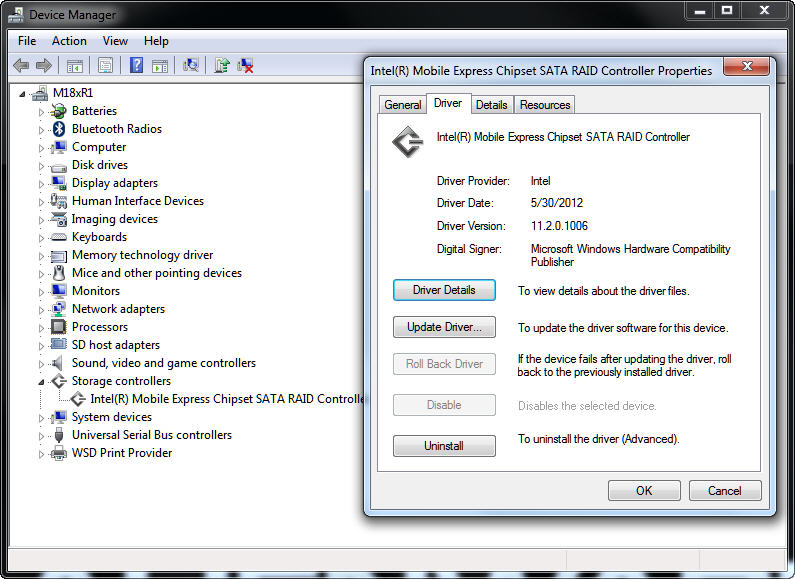Click the Universal Serial Bus controllers icon
The width and height of the screenshot is (795, 579).
59,435
